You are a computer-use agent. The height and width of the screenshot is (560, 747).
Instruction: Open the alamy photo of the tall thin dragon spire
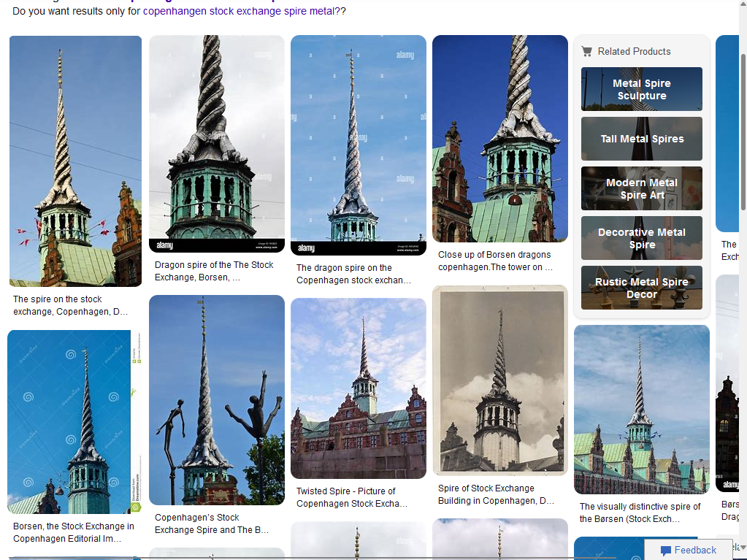[x=359, y=145]
